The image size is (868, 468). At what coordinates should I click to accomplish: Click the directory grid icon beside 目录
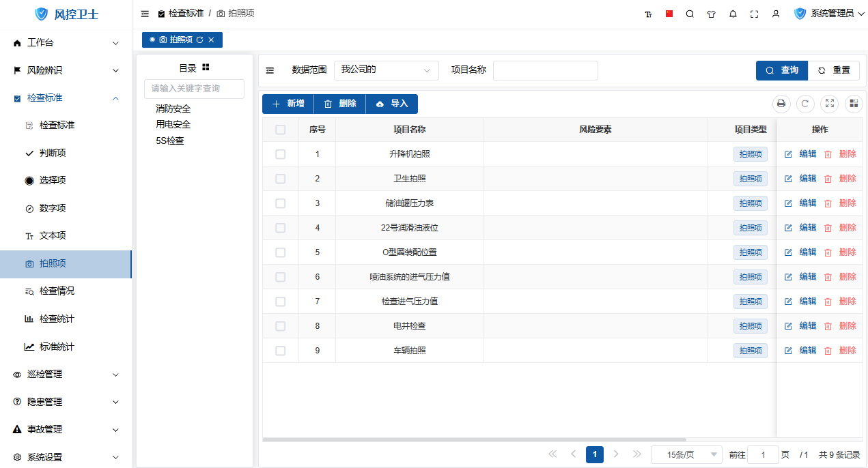(206, 68)
